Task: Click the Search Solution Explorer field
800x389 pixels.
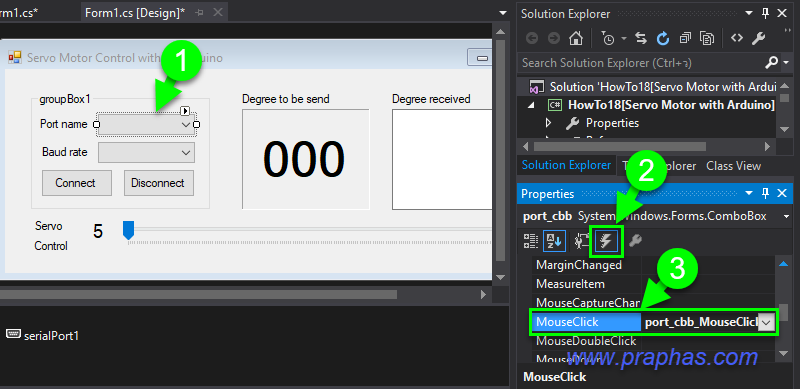Action: pyautogui.click(x=641, y=63)
